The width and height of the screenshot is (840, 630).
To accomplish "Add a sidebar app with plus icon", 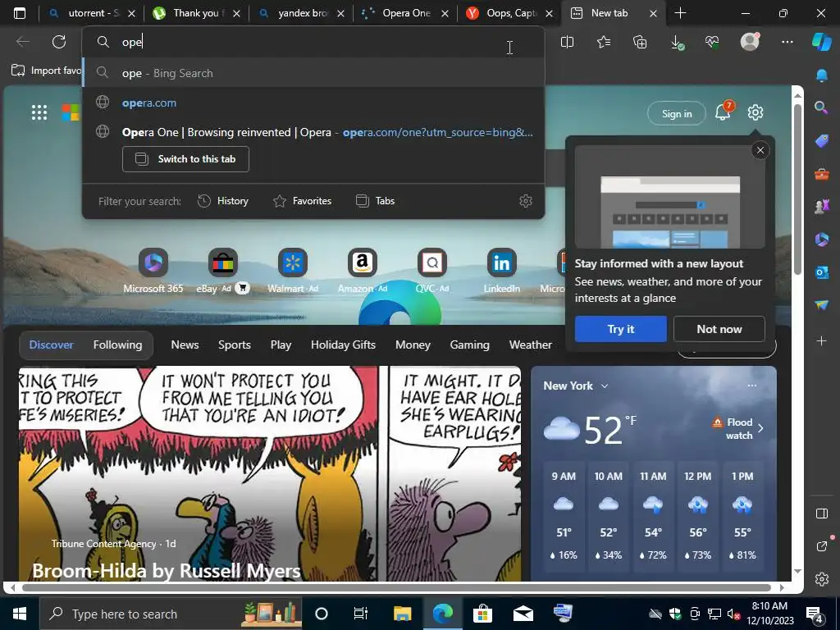I will pyautogui.click(x=822, y=340).
